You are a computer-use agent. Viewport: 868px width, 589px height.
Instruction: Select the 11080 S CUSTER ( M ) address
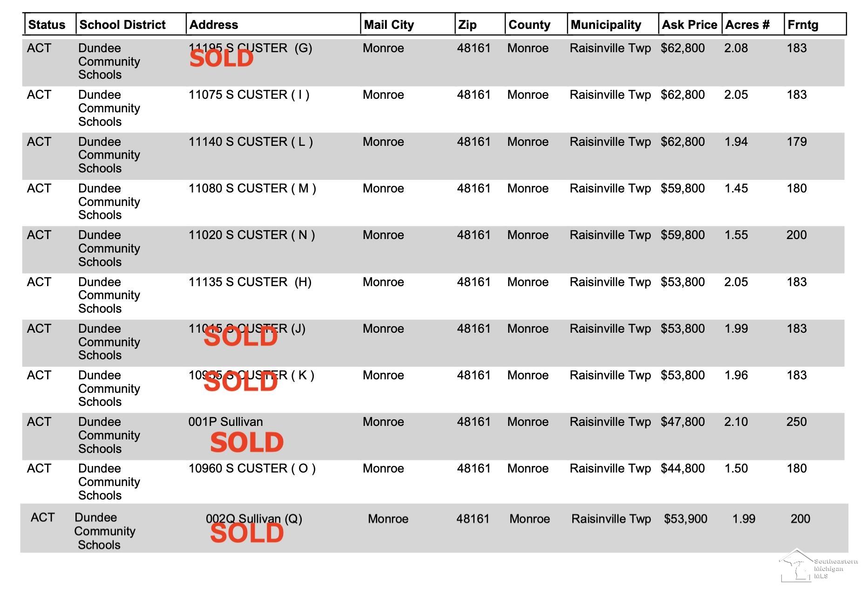click(x=252, y=188)
